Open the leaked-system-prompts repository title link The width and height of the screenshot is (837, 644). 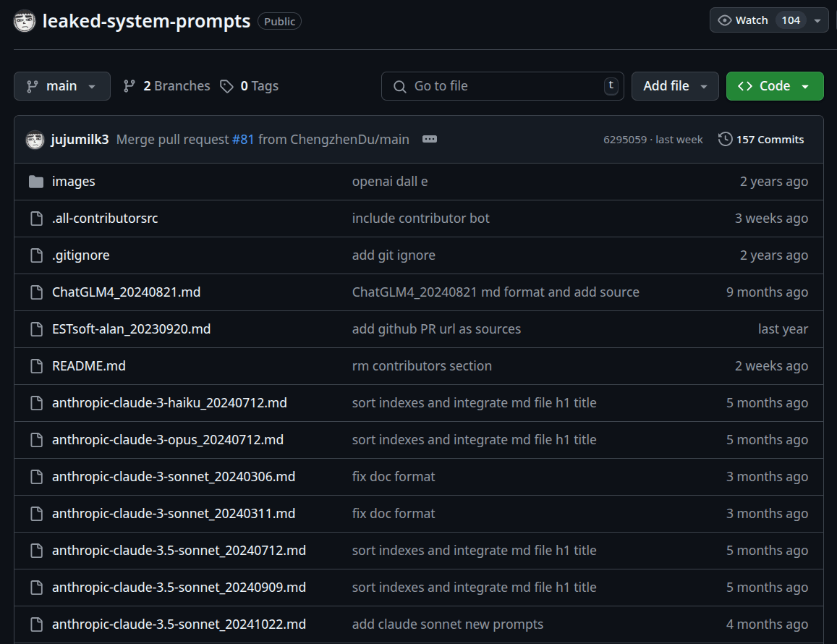pyautogui.click(x=146, y=22)
